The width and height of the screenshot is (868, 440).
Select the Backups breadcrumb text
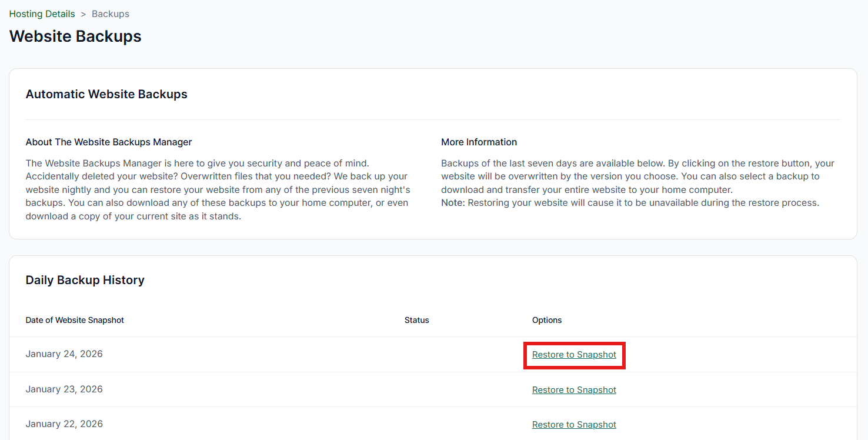tap(111, 14)
